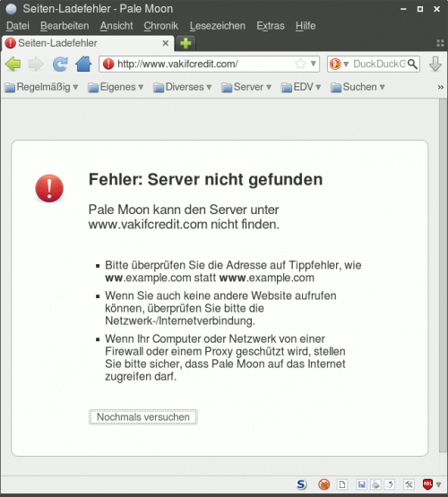Click the vertical page scrollbar
Image resolution: width=448 pixels, height=497 pixels.
[443, 275]
